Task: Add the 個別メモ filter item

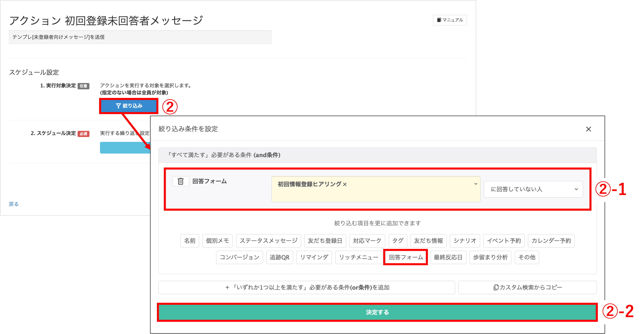Action: coord(218,241)
